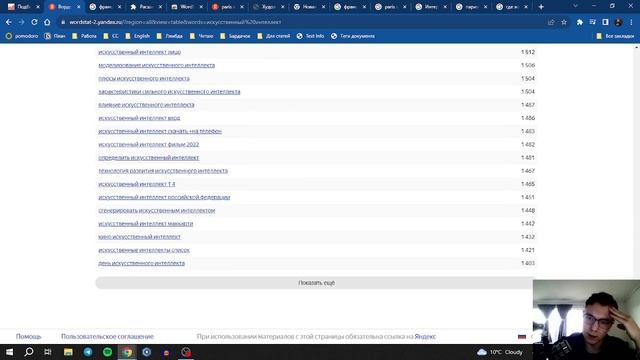
Task: Expand the Читаю bookmarks folder
Action: [202, 36]
